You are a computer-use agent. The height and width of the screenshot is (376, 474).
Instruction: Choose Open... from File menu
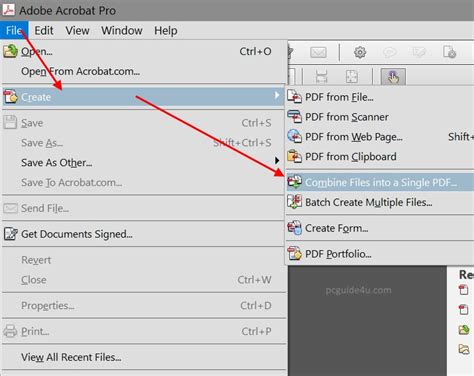pyautogui.click(x=143, y=51)
